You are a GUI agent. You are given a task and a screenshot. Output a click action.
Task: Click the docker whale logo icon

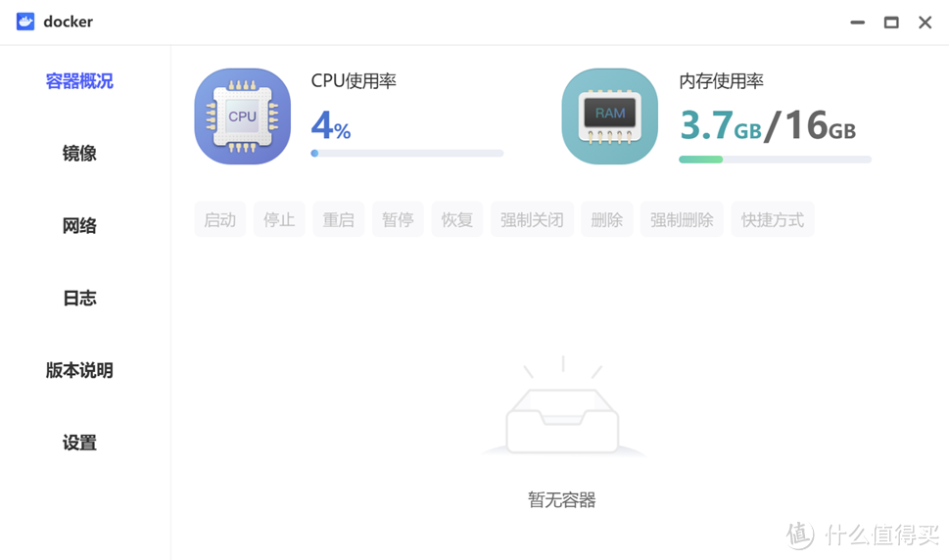point(25,22)
